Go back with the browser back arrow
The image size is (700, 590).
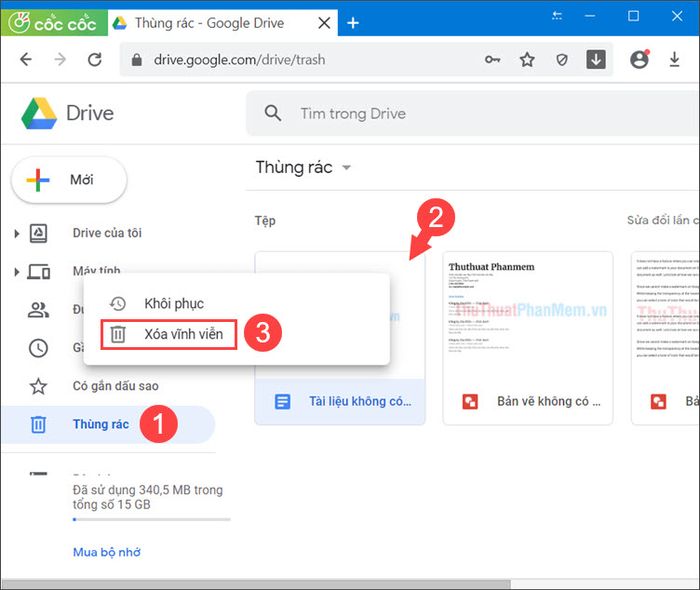click(26, 59)
